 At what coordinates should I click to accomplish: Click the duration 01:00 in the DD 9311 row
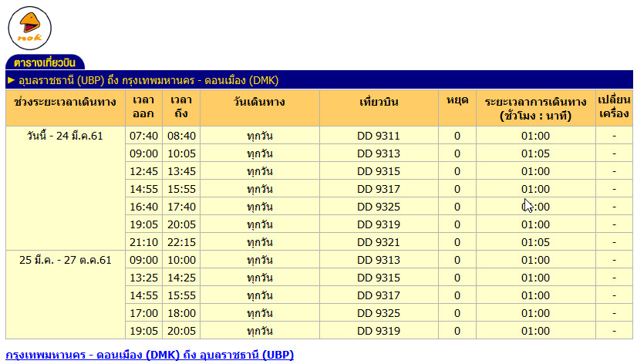pos(535,136)
